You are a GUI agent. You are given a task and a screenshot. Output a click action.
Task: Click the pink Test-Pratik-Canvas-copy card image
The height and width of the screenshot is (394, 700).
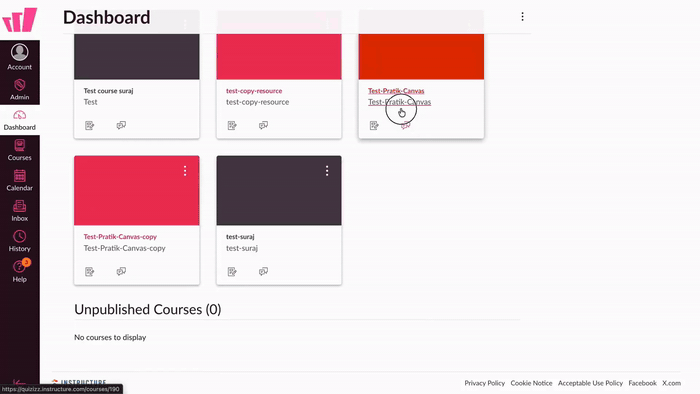pos(137,191)
